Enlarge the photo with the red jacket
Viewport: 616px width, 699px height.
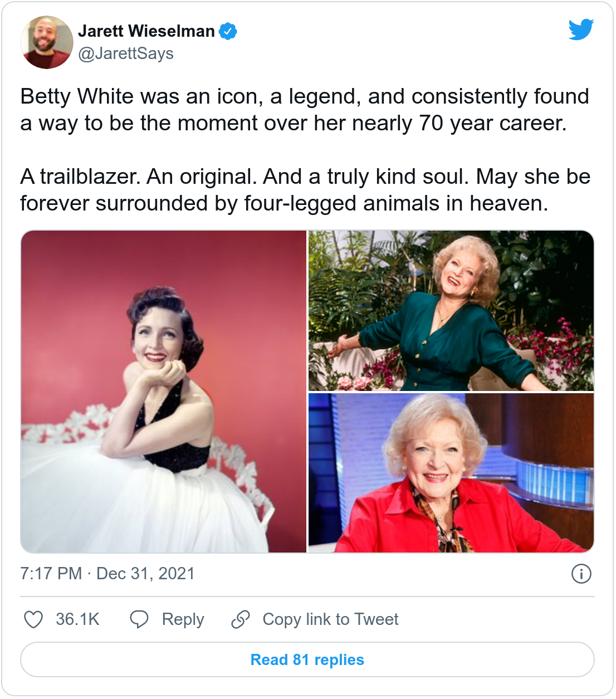point(451,473)
